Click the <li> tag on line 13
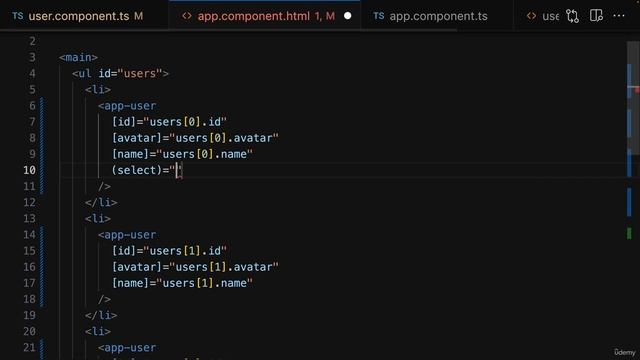 [98, 218]
